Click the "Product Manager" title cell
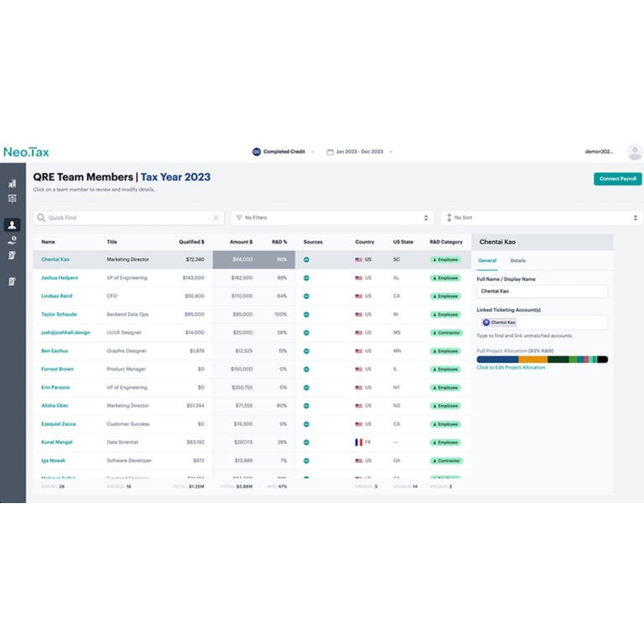This screenshot has width=644, height=644. point(126,369)
